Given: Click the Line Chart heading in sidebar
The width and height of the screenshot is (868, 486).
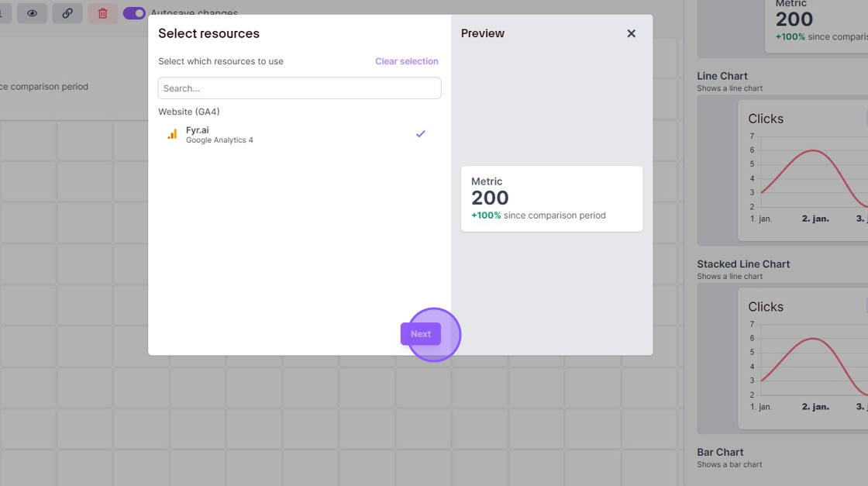Looking at the screenshot, I should pyautogui.click(x=722, y=76).
